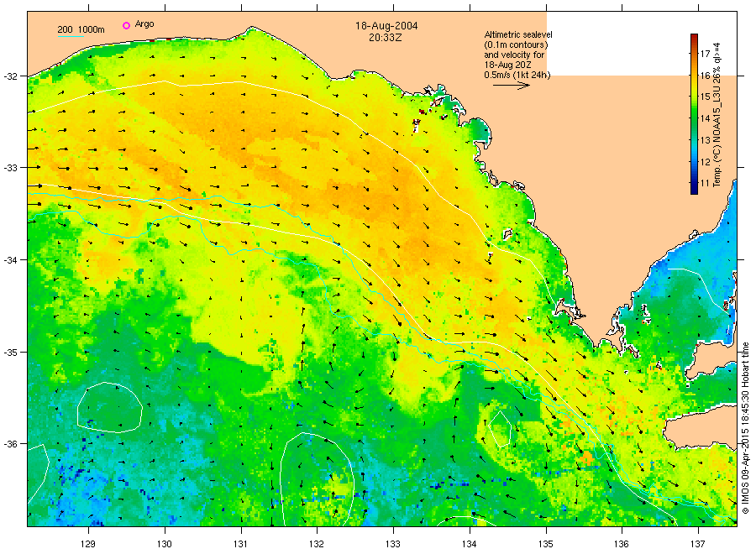The height and width of the screenshot is (554, 756).
Task: Click the magenta Argo circle marker
Action: pos(126,25)
